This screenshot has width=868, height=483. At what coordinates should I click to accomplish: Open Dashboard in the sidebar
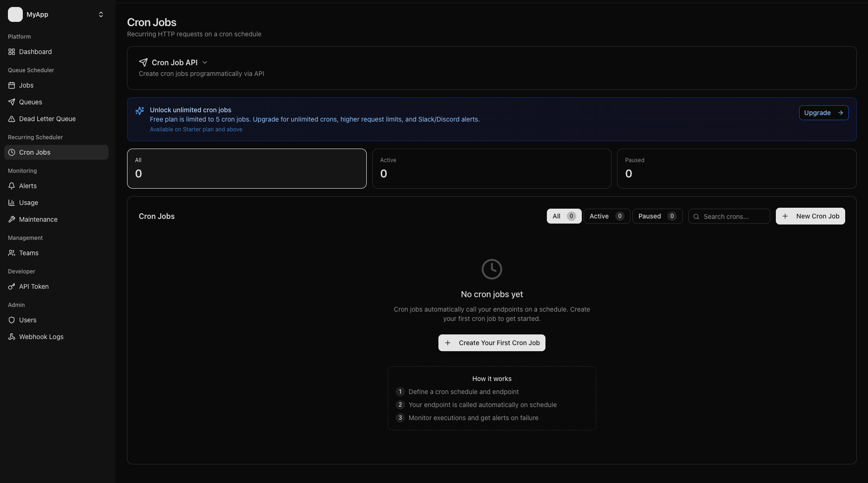pos(56,52)
